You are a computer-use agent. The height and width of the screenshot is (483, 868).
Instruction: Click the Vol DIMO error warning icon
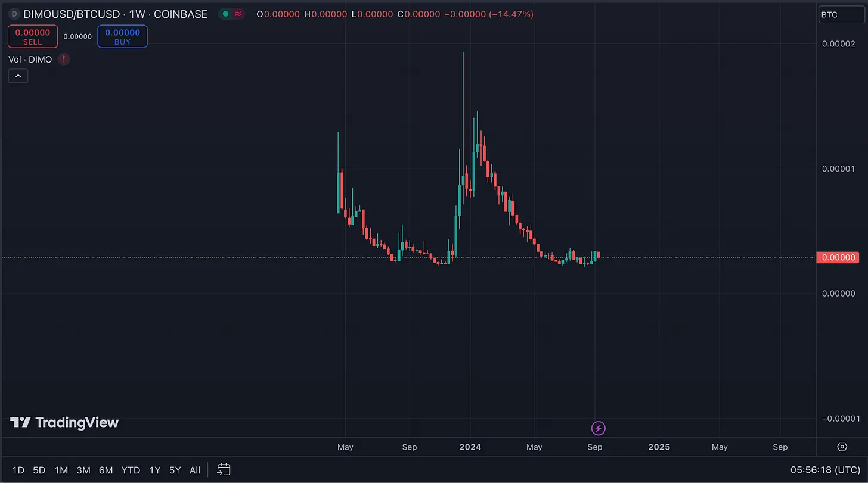tap(64, 60)
